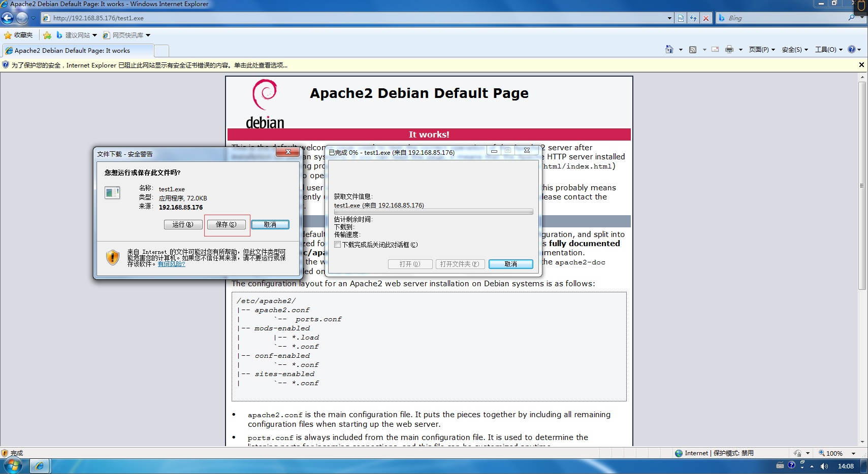The image size is (868, 474).
Task: Expand the Print options dropdown arrow
Action: coord(741,50)
